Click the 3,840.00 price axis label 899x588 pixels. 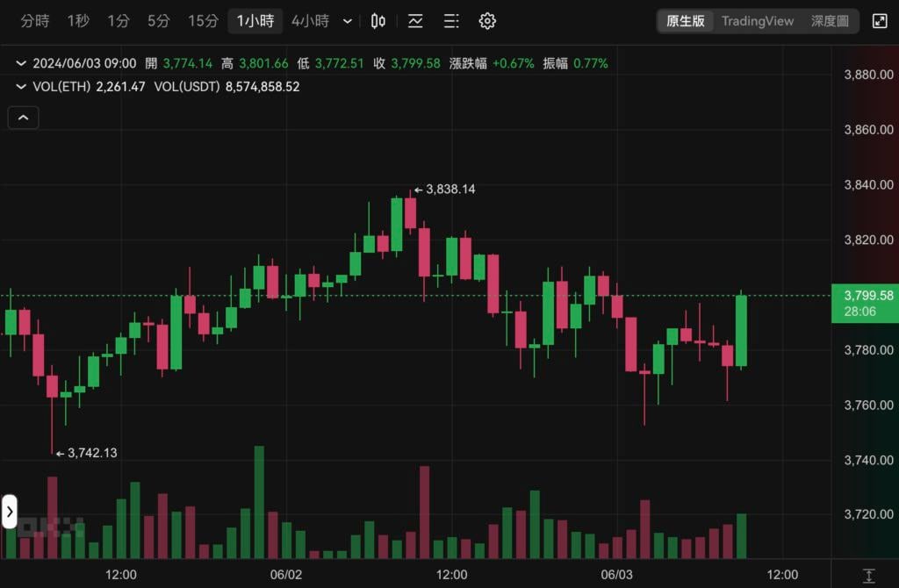coord(868,184)
